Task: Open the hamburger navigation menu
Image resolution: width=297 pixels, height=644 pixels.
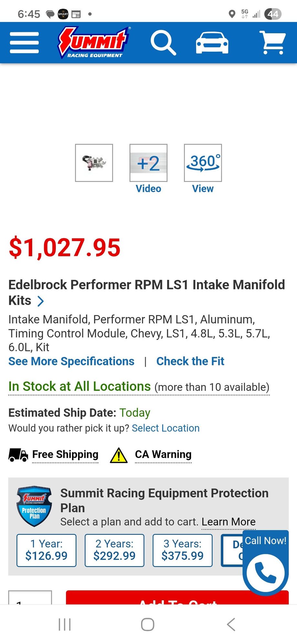Action: pyautogui.click(x=24, y=42)
